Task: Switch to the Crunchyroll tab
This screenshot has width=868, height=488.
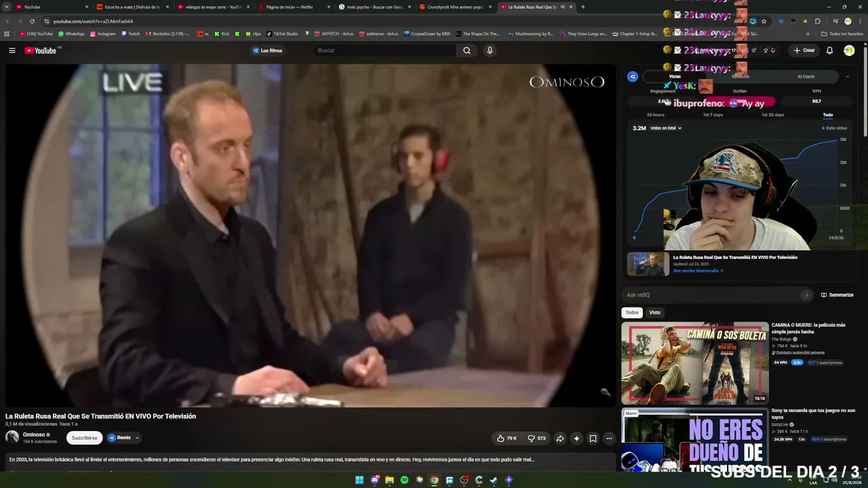Action: (455, 7)
